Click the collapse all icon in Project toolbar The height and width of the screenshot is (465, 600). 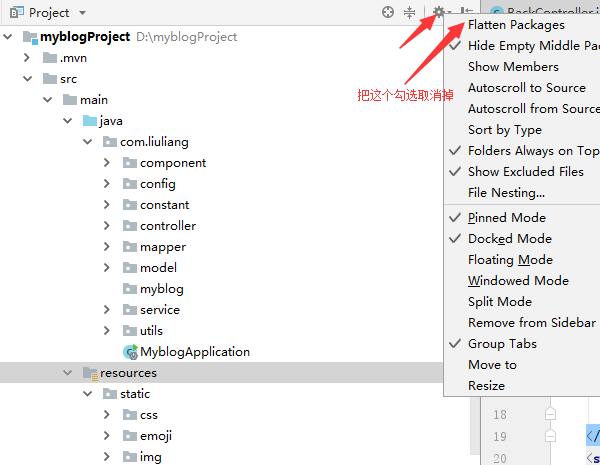click(x=409, y=12)
